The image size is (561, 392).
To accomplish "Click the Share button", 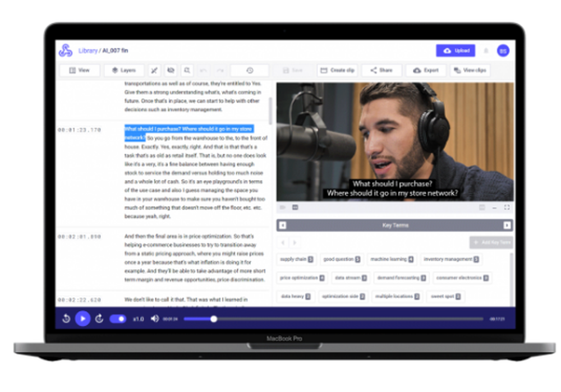I will click(x=381, y=70).
